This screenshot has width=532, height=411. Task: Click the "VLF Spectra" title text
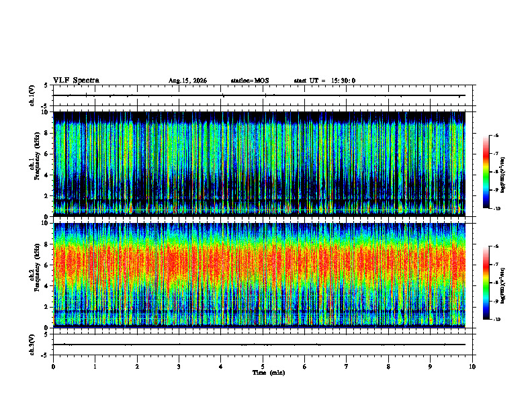click(76, 81)
